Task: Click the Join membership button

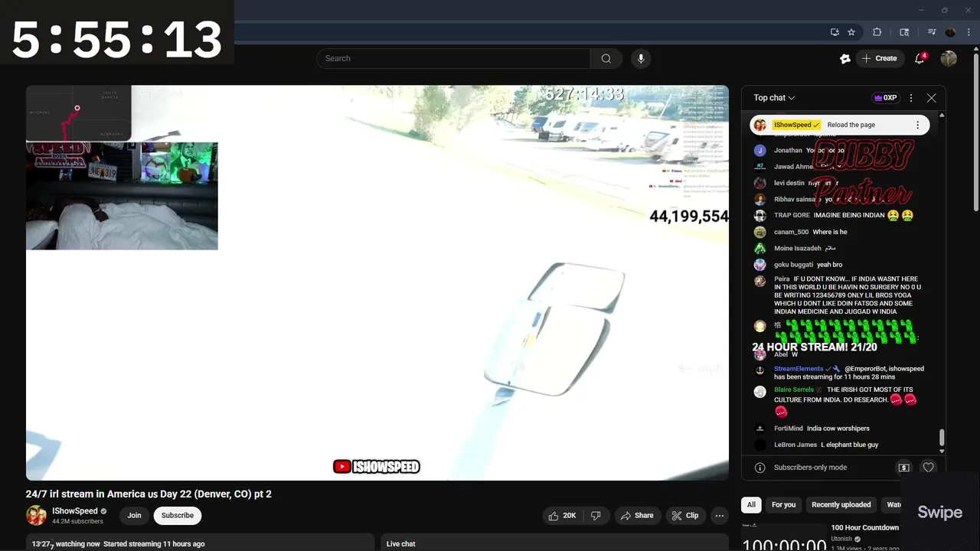Action: click(134, 516)
